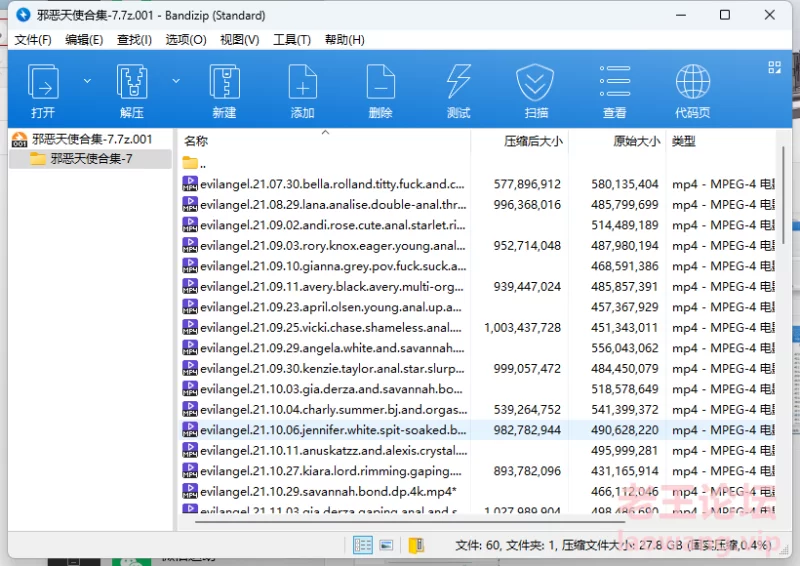
Task: Click the 扫描 (Scan) shield icon
Action: pos(535,82)
